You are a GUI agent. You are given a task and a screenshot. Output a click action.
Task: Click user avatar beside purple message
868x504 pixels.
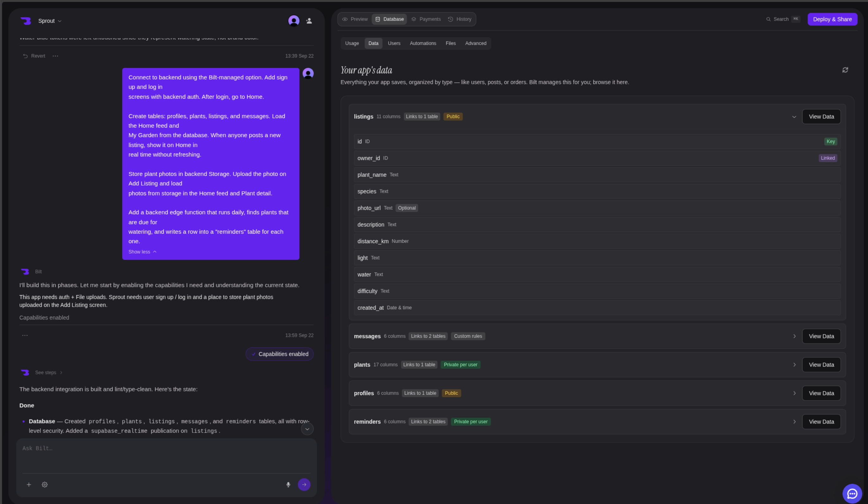pyautogui.click(x=308, y=73)
